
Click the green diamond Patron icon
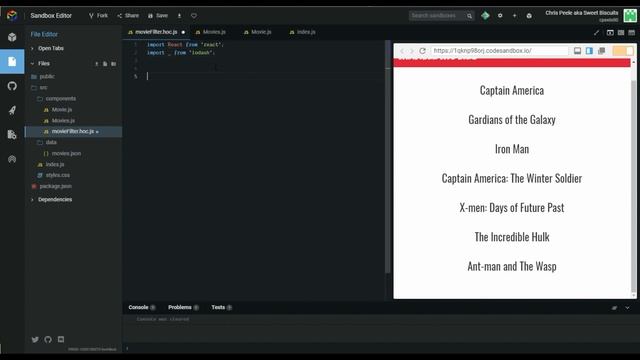coord(485,16)
